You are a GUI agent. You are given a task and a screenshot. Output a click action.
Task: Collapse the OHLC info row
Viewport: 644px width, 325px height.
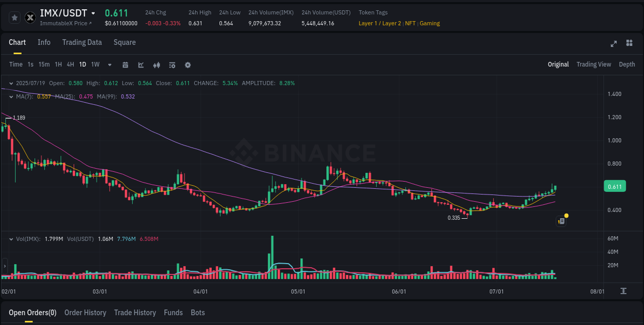coord(11,83)
